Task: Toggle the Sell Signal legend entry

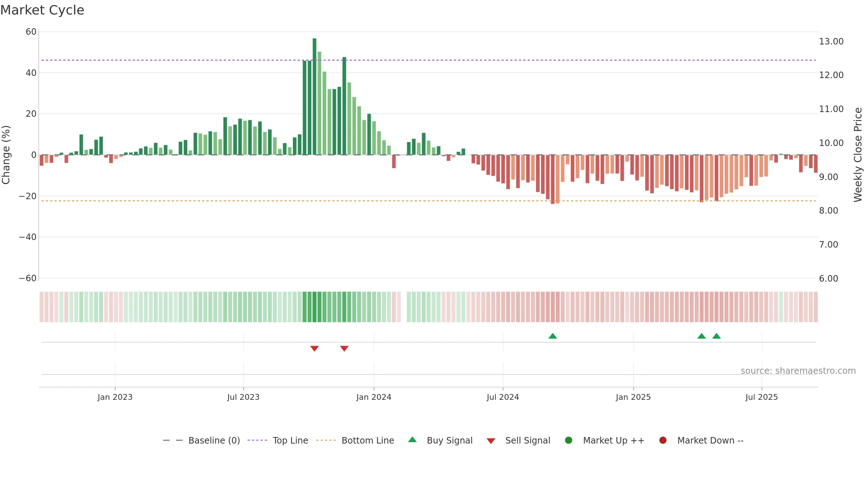Action: coord(518,440)
